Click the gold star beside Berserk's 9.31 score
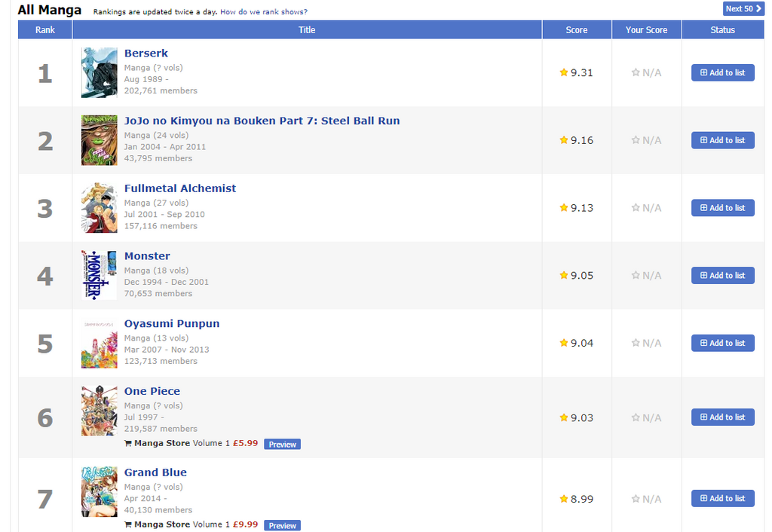 [x=564, y=72]
